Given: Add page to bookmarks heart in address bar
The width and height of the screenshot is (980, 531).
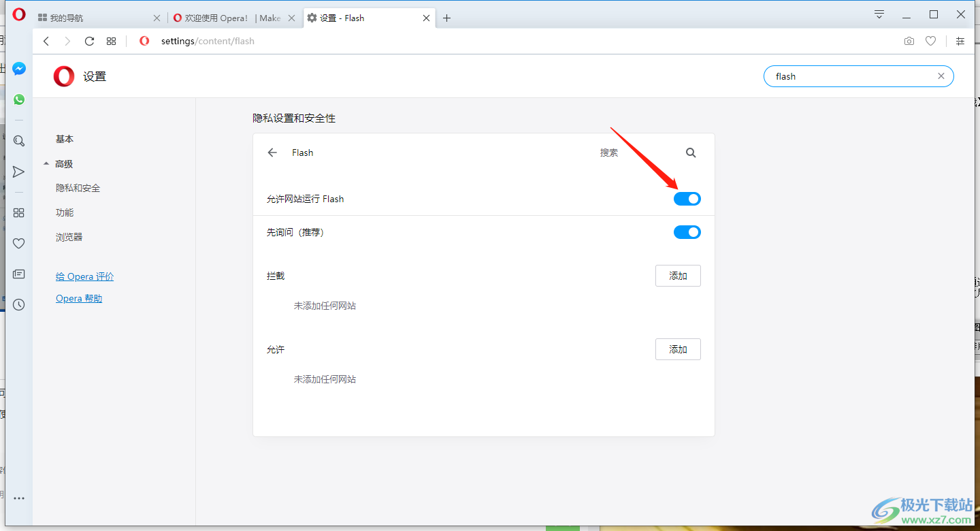Looking at the screenshot, I should (x=930, y=41).
